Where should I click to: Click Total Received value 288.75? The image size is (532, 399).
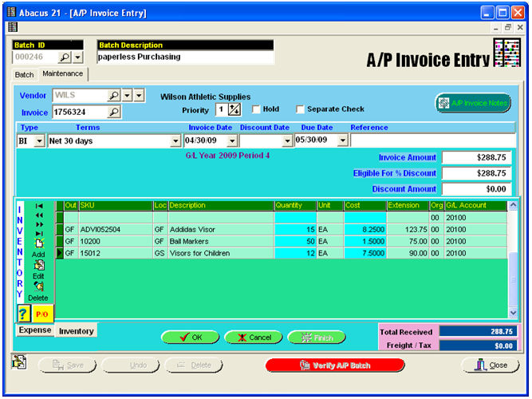point(478,331)
